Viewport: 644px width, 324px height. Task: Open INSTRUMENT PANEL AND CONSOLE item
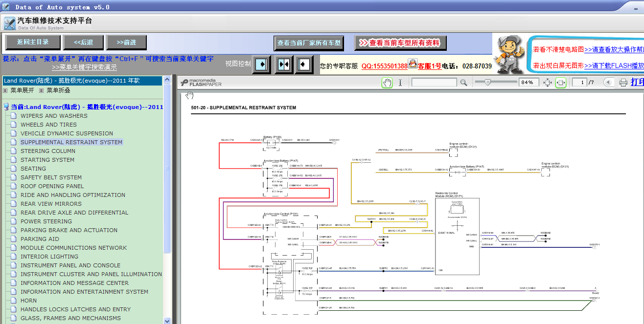coord(70,265)
